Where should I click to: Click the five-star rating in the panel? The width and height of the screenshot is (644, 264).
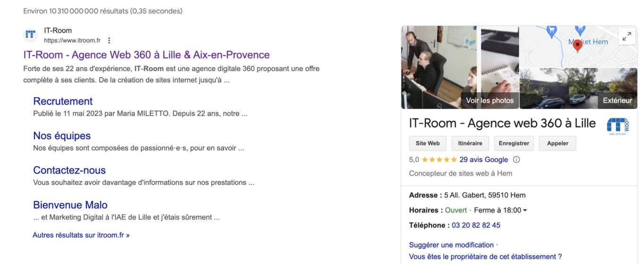(439, 160)
